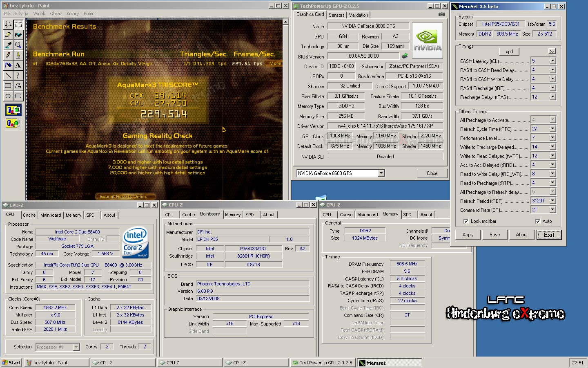Click the 22:51 system tray clock
Image resolution: width=588 pixels, height=368 pixels.
tap(578, 363)
